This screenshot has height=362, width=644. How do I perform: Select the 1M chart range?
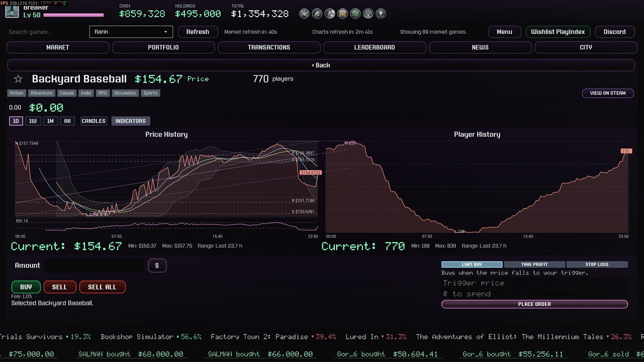[50, 121]
